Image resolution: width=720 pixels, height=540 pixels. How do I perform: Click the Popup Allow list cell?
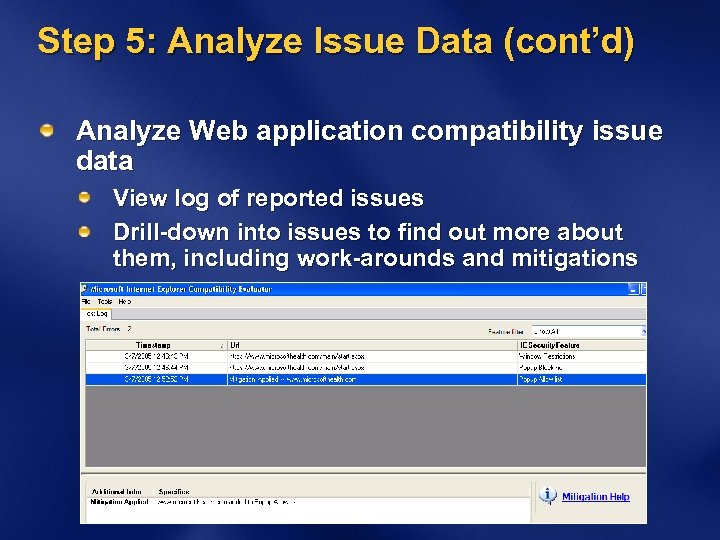point(581,380)
